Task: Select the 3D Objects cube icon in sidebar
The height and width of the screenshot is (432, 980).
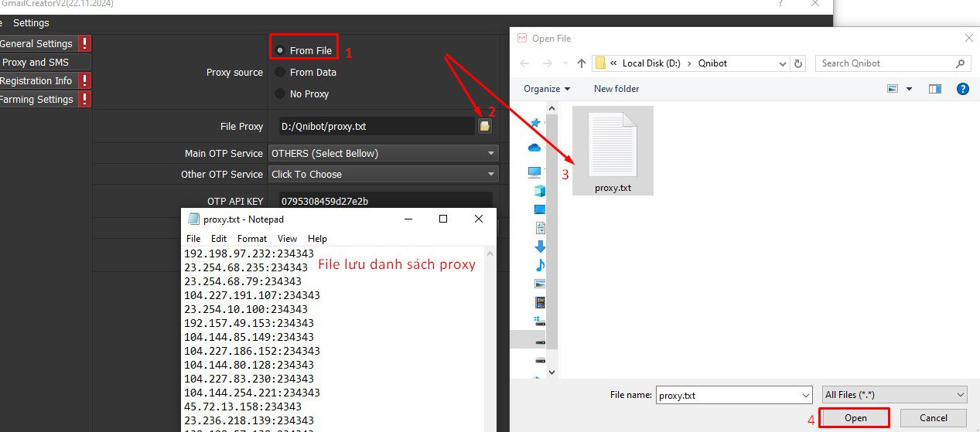Action: click(540, 191)
